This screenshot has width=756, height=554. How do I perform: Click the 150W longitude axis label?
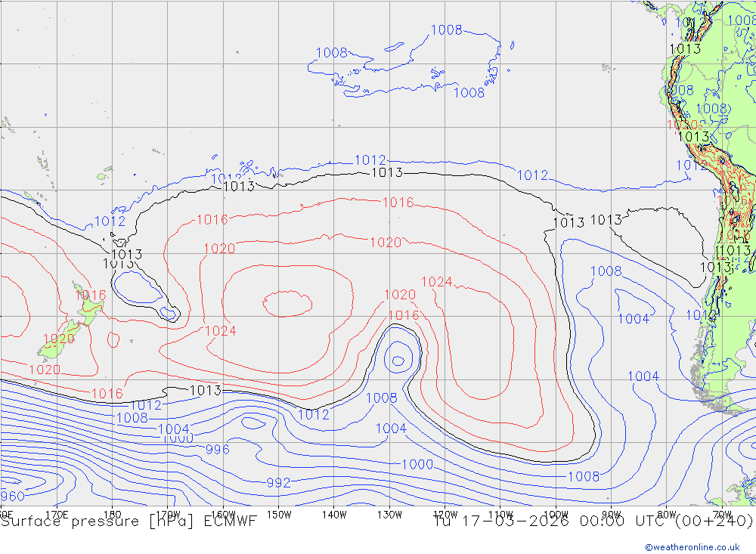(279, 515)
